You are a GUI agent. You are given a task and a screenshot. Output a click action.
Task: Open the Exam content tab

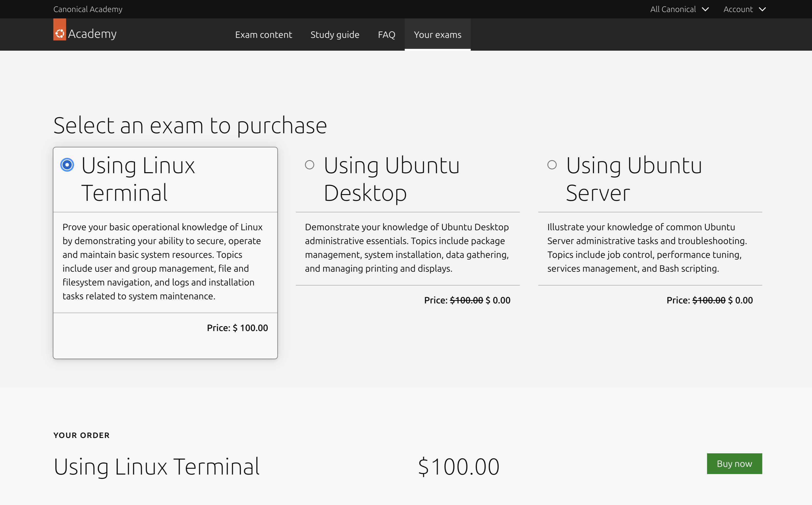(x=263, y=34)
